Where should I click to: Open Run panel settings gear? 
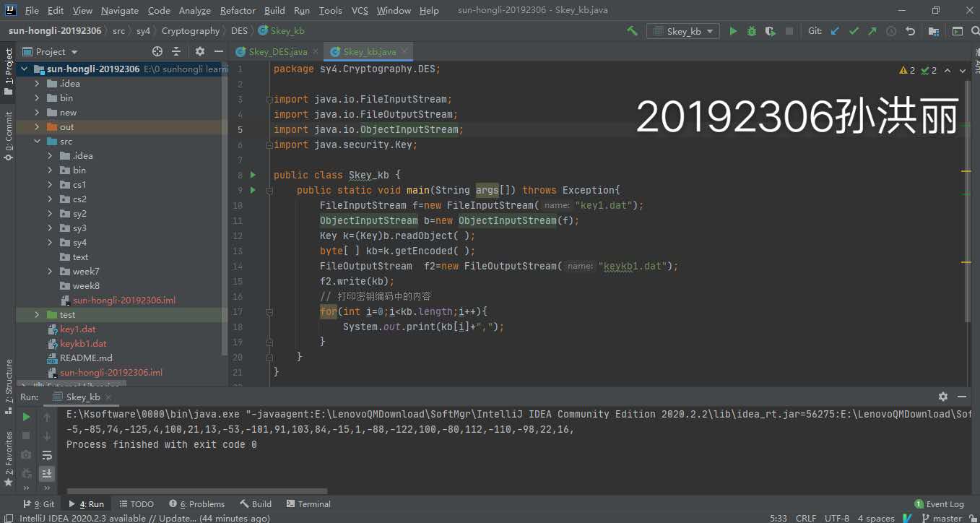(942, 397)
